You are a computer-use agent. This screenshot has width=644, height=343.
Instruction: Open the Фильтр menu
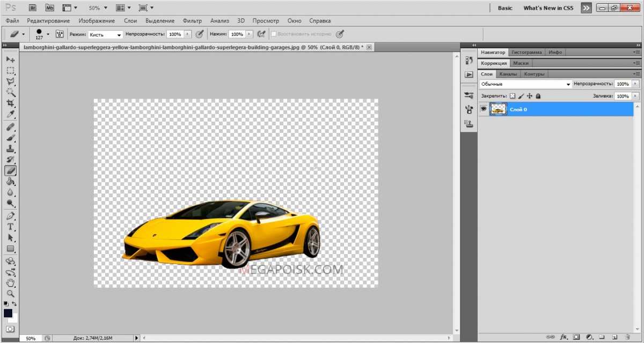click(x=192, y=21)
